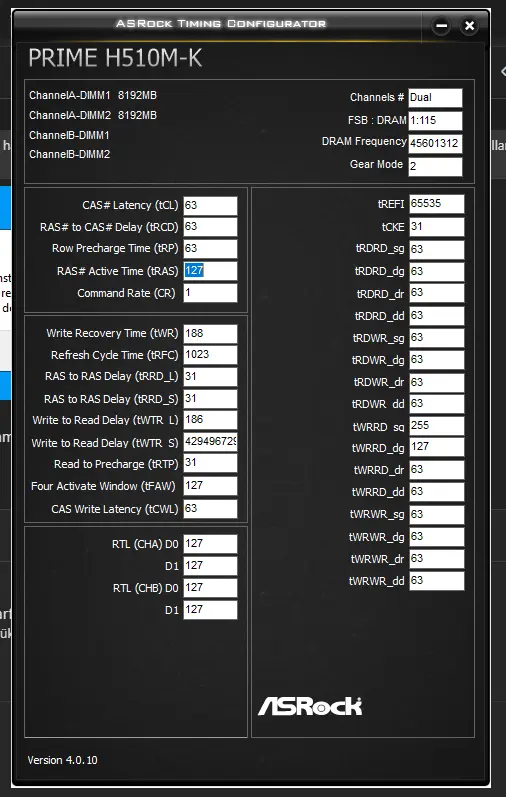Click the Version 4.0.10 text
Viewport: 506px width, 797px height.
[x=63, y=760]
